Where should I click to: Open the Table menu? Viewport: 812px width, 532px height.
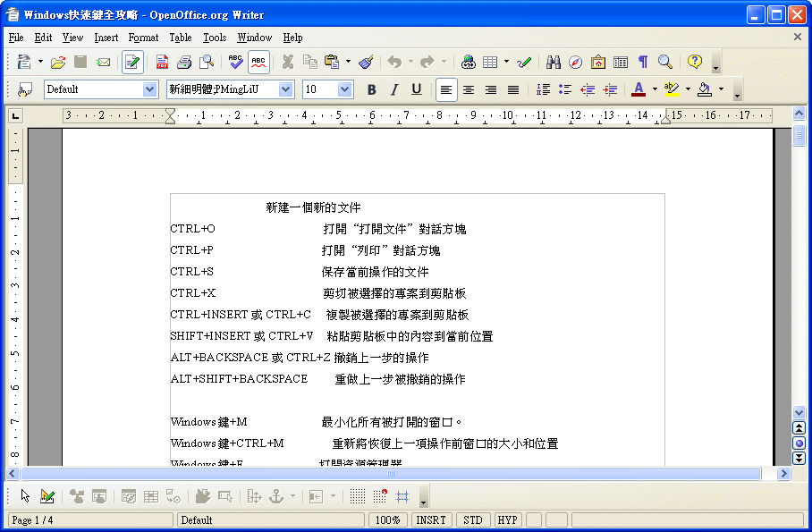[x=181, y=38]
